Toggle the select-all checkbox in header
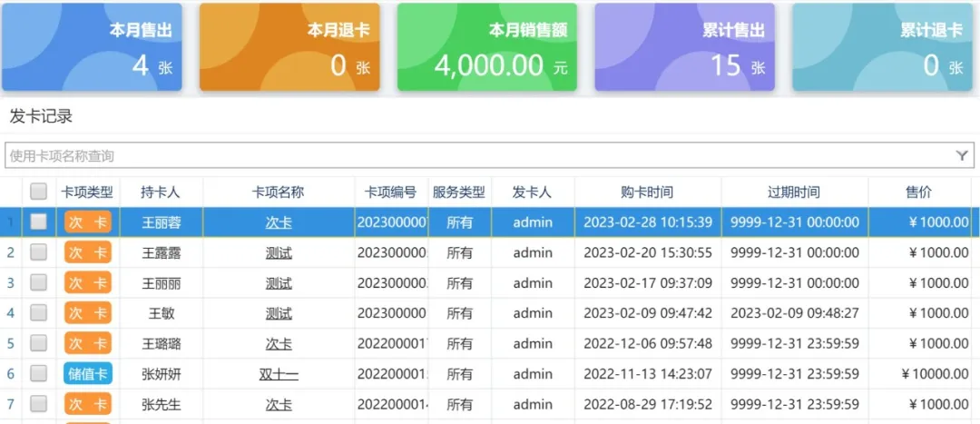 pos(39,192)
